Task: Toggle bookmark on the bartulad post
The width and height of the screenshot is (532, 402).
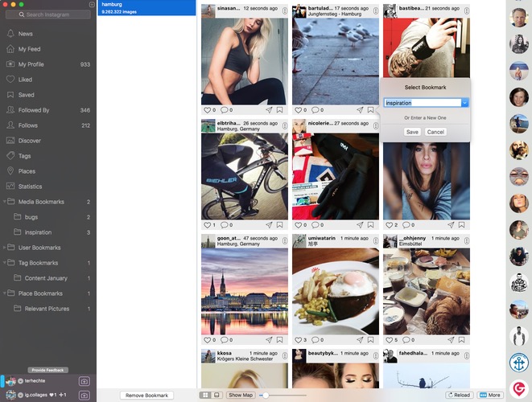Action: 370,110
